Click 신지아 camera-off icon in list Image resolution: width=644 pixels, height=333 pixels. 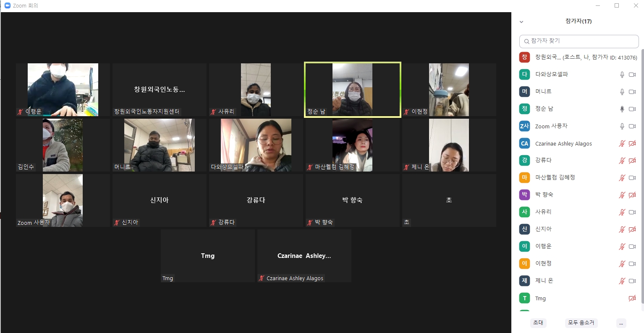tap(632, 229)
